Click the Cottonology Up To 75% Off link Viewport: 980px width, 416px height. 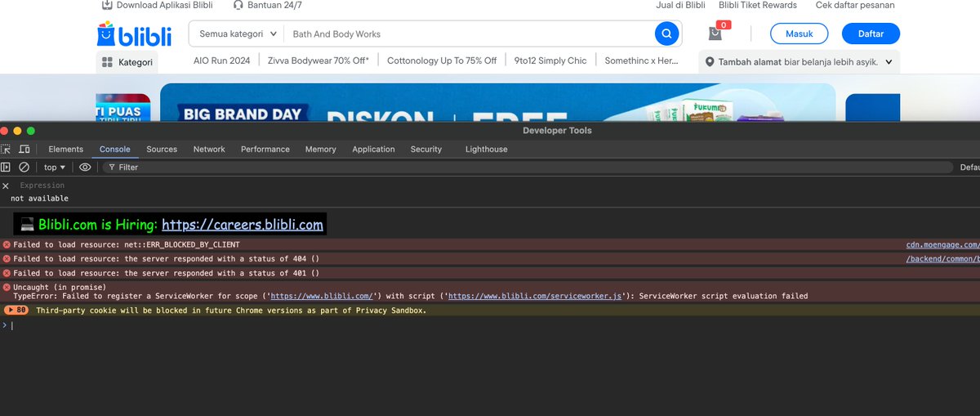[x=442, y=60]
